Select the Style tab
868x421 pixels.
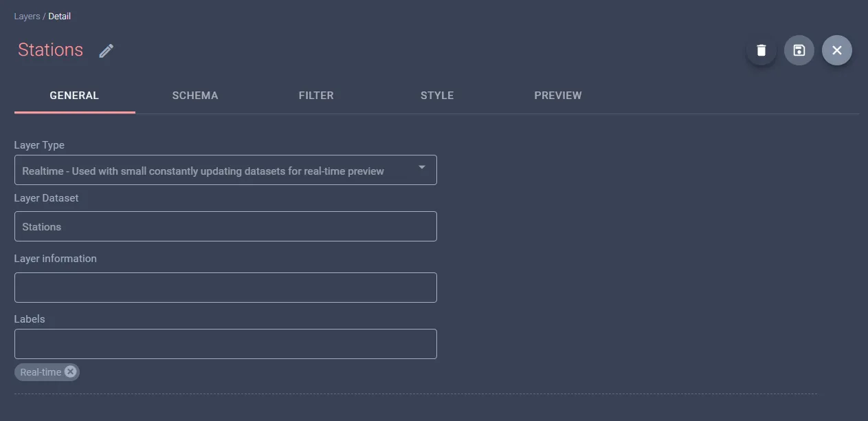pyautogui.click(x=437, y=96)
